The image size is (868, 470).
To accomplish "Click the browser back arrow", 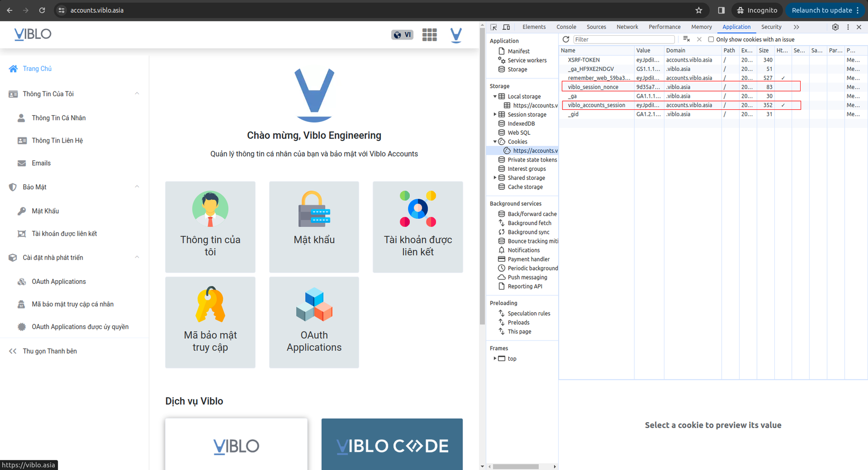I will tap(9, 10).
